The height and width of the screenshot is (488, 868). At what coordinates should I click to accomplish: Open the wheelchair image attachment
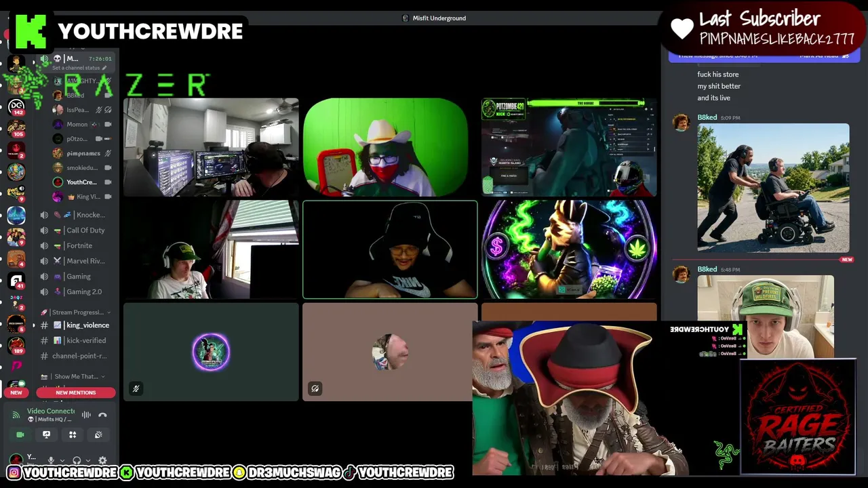tap(773, 188)
